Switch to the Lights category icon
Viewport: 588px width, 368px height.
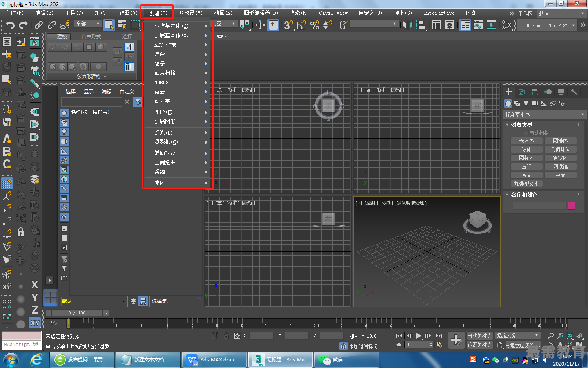tap(526, 103)
